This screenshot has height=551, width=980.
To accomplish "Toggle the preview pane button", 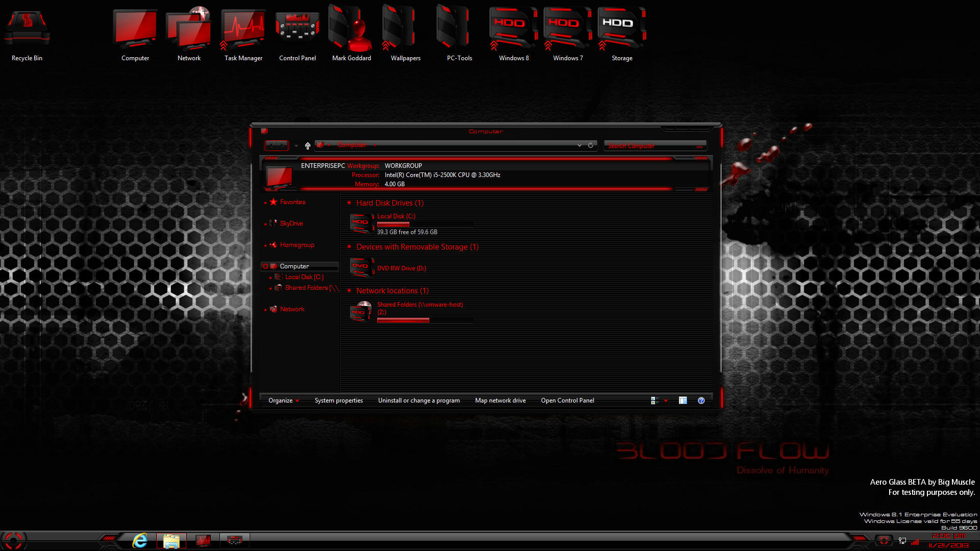I will [x=682, y=400].
